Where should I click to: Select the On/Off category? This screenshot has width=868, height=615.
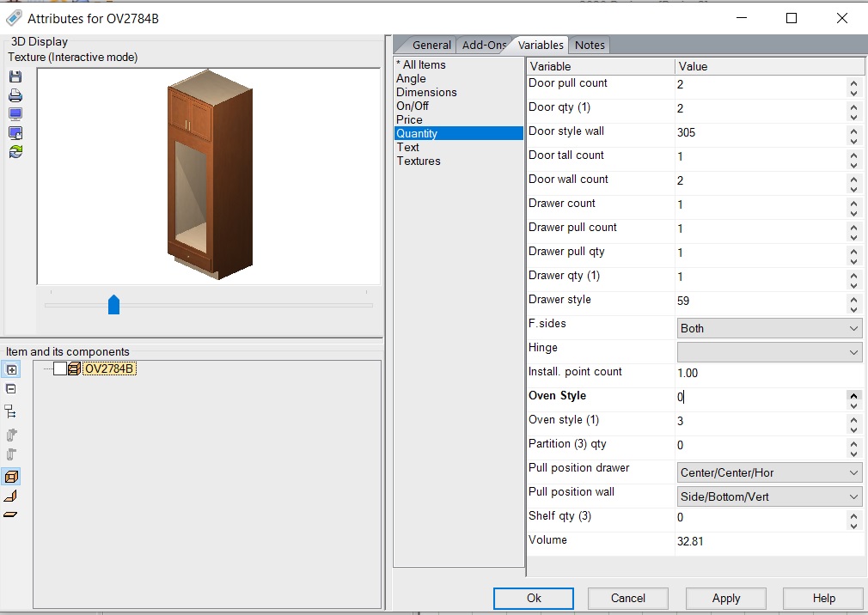(413, 106)
